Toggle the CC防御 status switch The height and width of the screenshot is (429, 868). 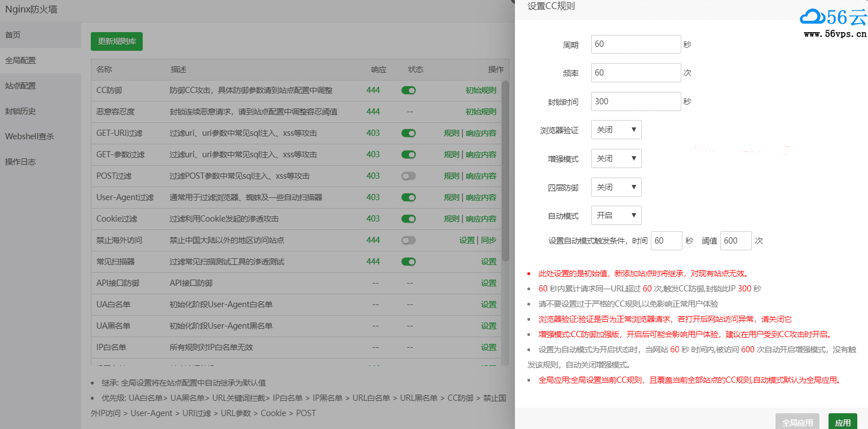point(408,90)
